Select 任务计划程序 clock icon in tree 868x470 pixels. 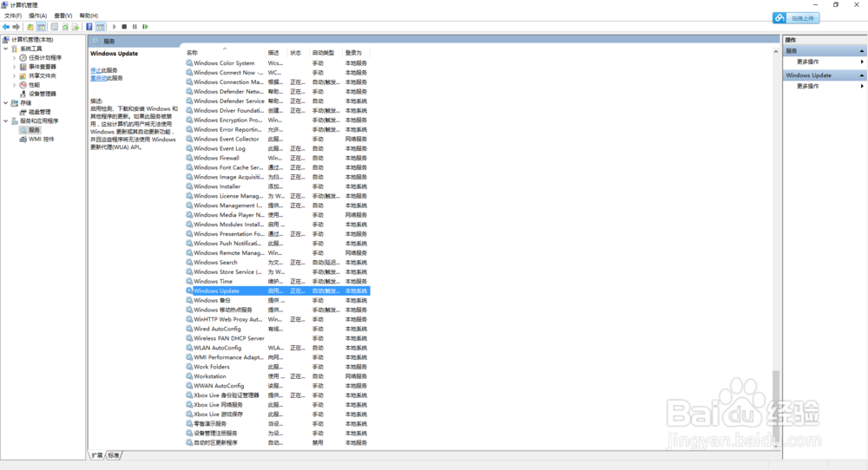coord(23,57)
